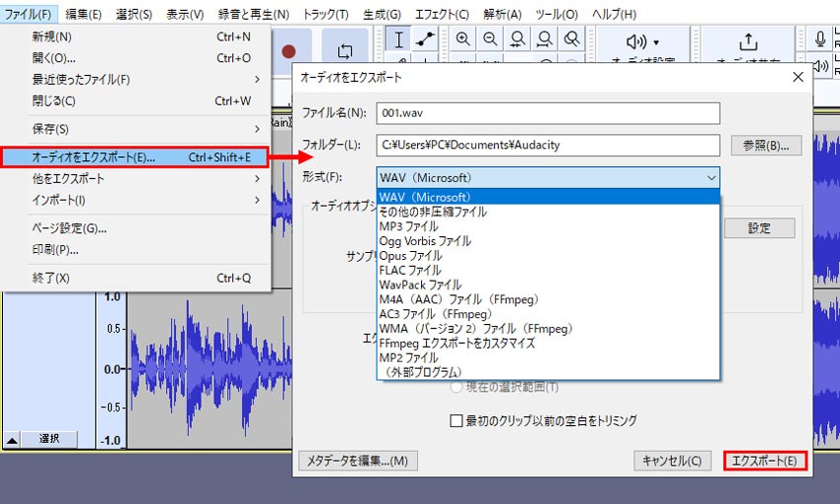Click the キャンセル(C) button
This screenshot has width=840, height=504.
(x=672, y=461)
